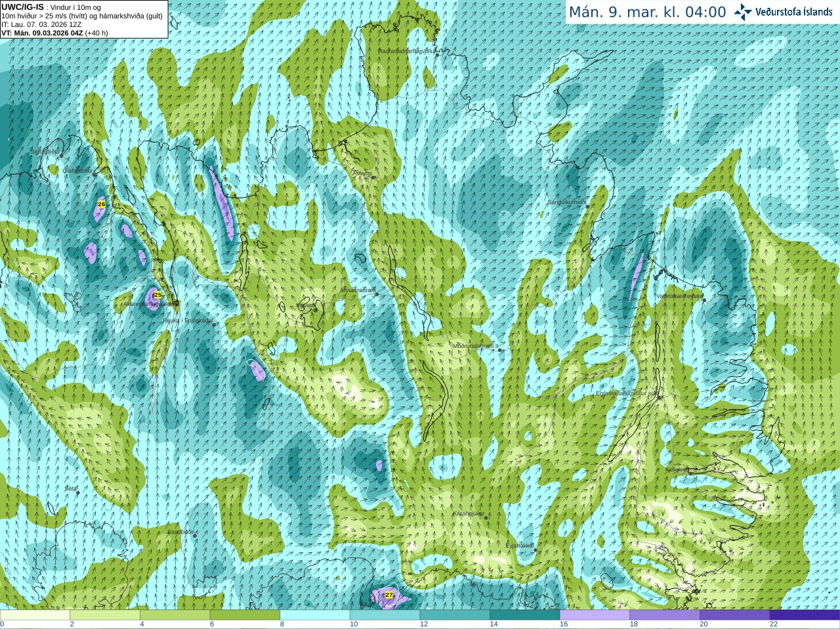840x629 pixels.
Task: Click the 'VT: Mán. 09.03.2026 04Z' line
Action: click(42, 33)
